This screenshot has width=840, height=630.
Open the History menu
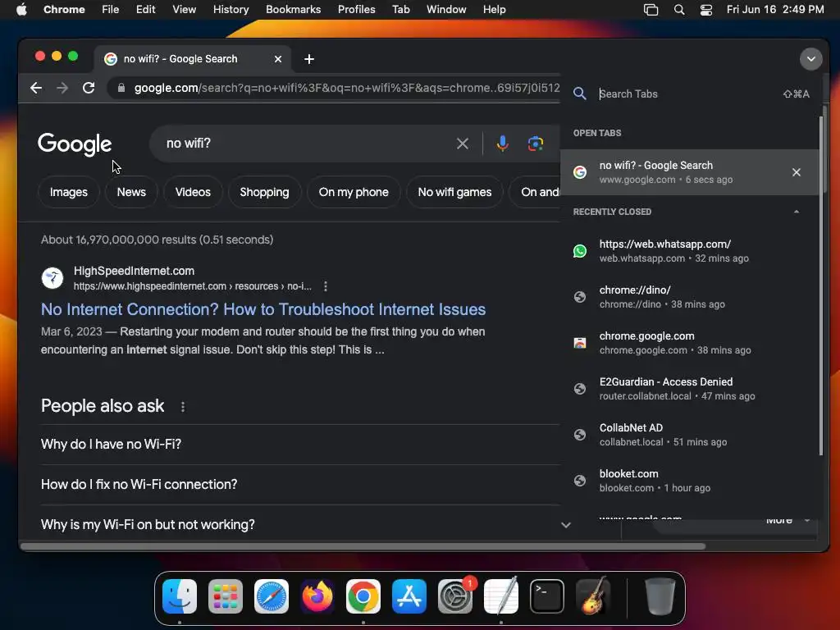tap(231, 10)
